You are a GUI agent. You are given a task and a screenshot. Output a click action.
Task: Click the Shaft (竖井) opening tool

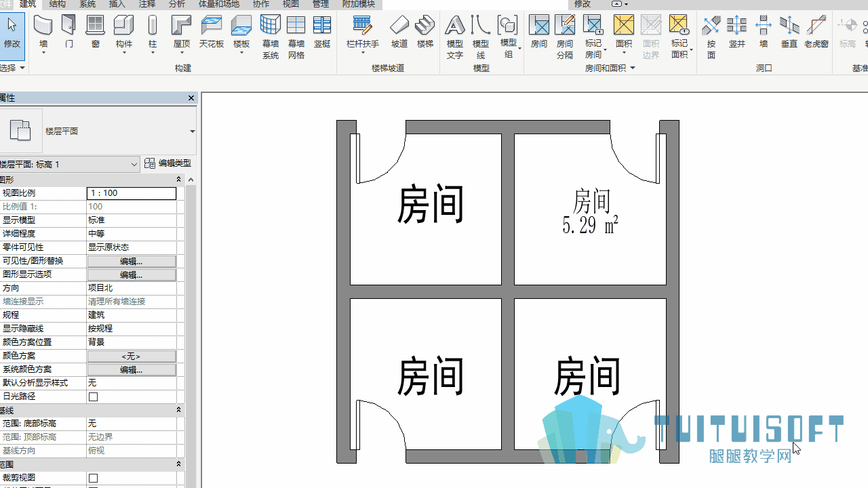(737, 33)
